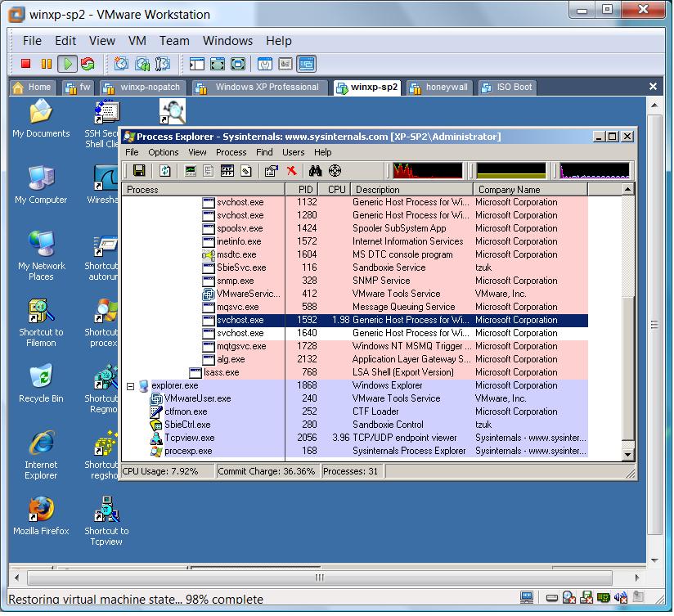The width and height of the screenshot is (674, 616).
Task: Open the VMware VM menu
Action: point(137,41)
